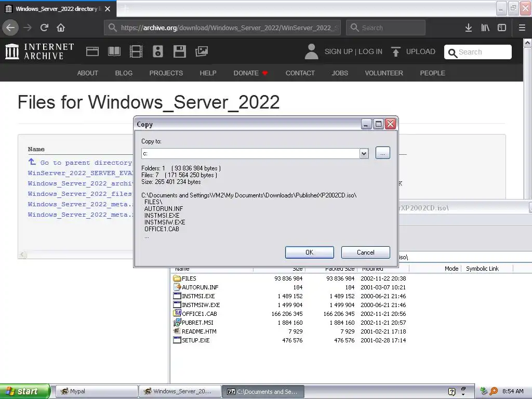Click the Mode column header in 7-Zip

pyautogui.click(x=435, y=269)
